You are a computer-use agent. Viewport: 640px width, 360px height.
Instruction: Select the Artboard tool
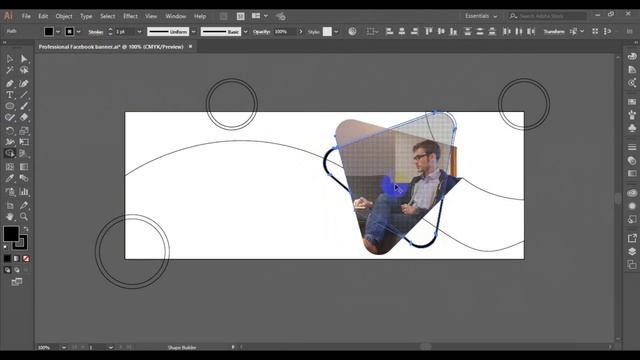click(10, 205)
